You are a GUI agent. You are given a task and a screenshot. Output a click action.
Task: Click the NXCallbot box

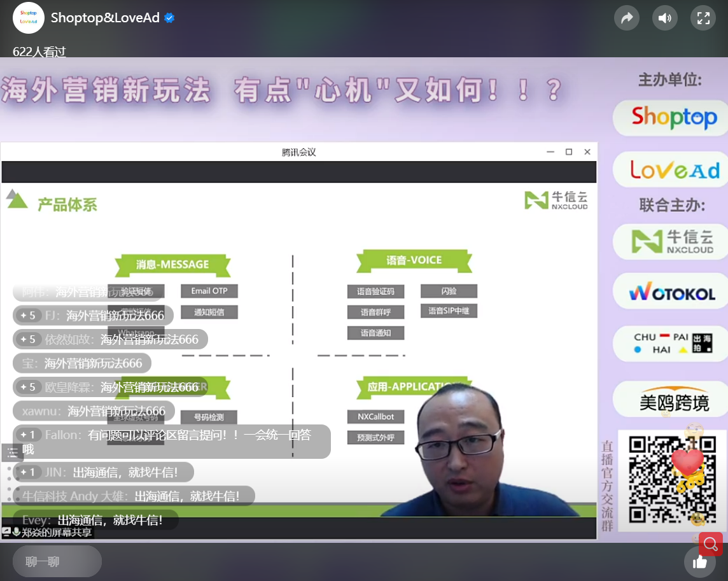[375, 417]
